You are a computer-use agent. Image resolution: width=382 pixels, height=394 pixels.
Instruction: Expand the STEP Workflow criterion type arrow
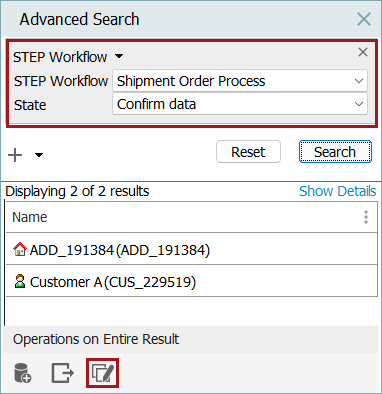[119, 56]
